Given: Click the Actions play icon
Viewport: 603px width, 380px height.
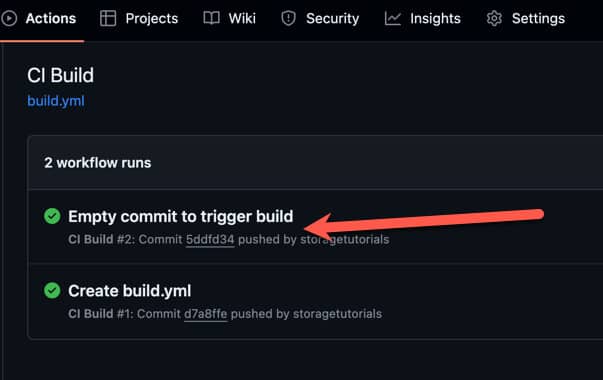Looking at the screenshot, I should click(x=9, y=18).
